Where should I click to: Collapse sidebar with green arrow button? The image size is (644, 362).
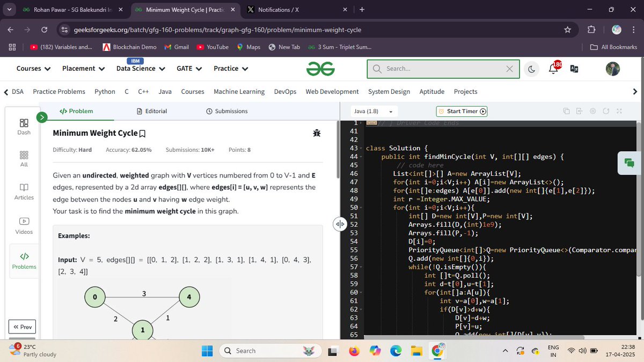pos(42,116)
